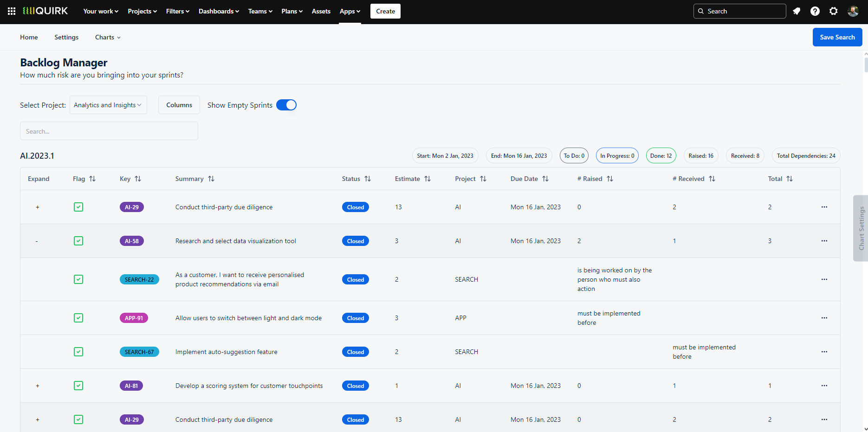Image resolution: width=868 pixels, height=432 pixels.
Task: Toggle flag checkbox for SEARCH-22
Action: pos(78,279)
